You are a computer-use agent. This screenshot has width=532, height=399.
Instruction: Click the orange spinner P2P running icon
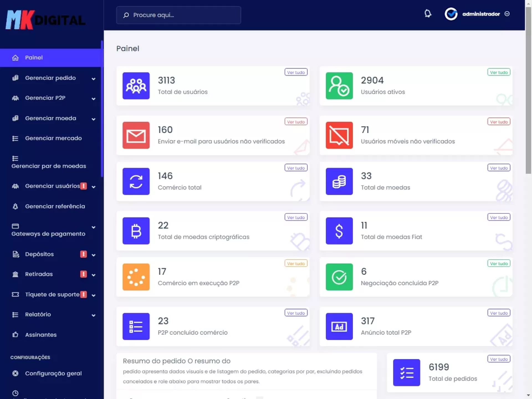[136, 277]
